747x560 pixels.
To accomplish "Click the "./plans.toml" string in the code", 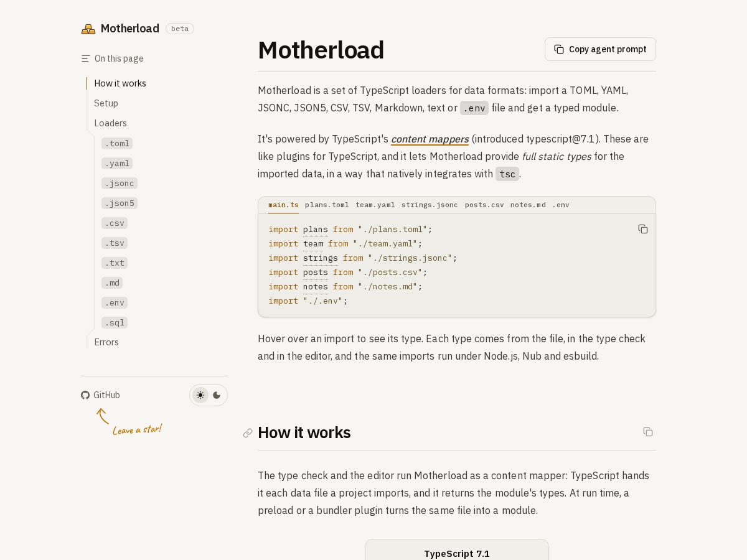I will tap(393, 230).
